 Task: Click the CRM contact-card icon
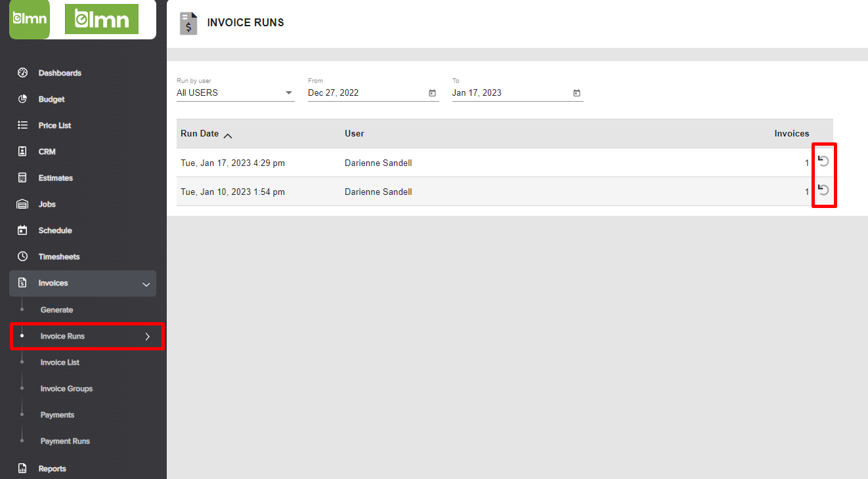point(22,152)
